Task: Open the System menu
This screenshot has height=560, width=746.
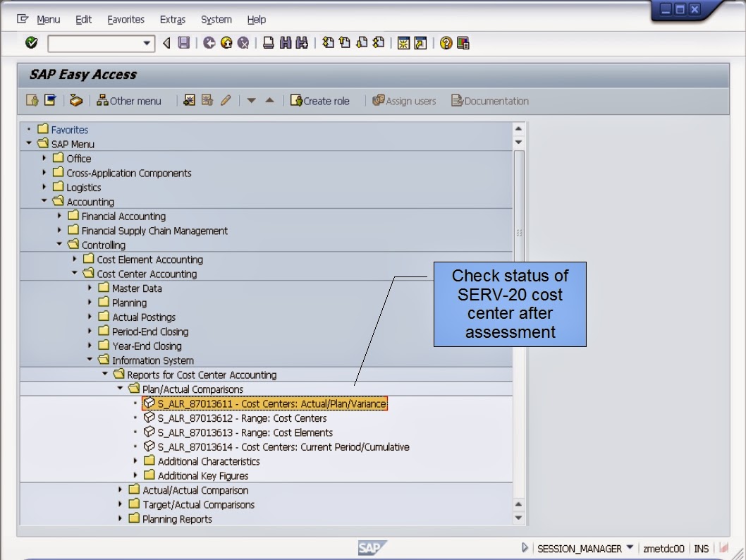Action: (216, 20)
